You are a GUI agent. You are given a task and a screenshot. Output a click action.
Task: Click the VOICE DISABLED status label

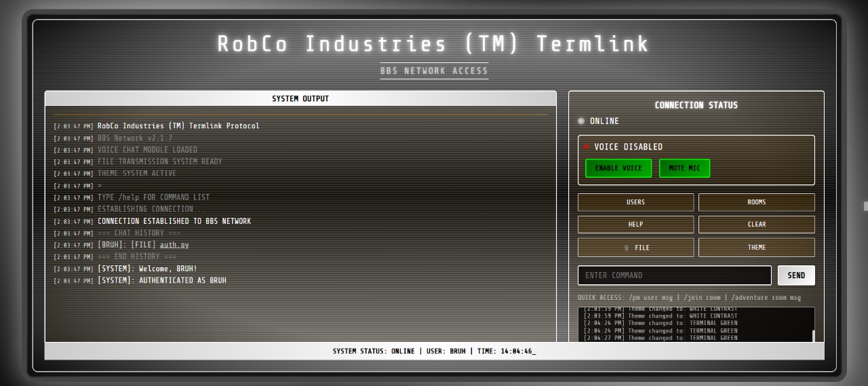point(629,147)
